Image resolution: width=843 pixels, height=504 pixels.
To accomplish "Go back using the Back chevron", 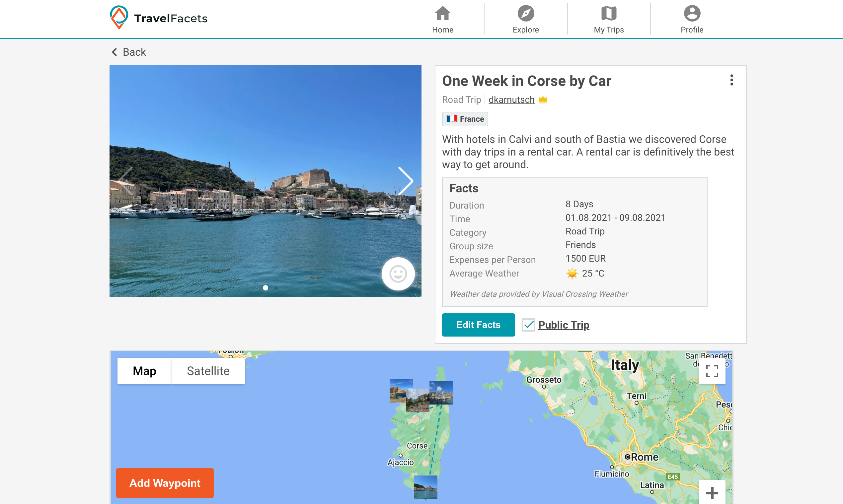I will 115,52.
